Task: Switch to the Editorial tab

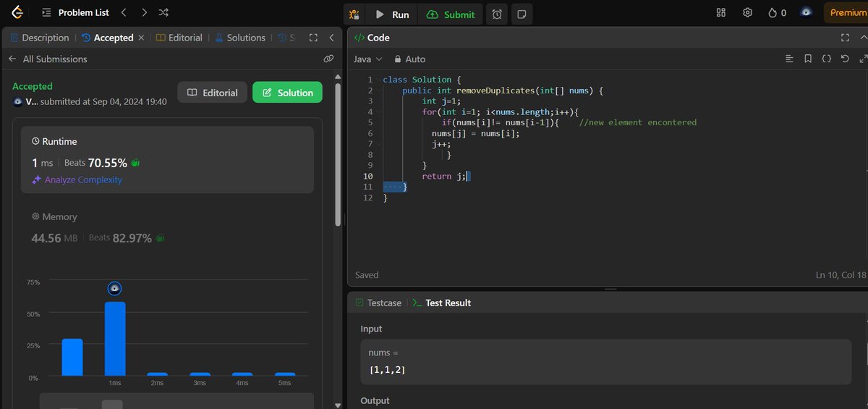Action: coord(179,38)
